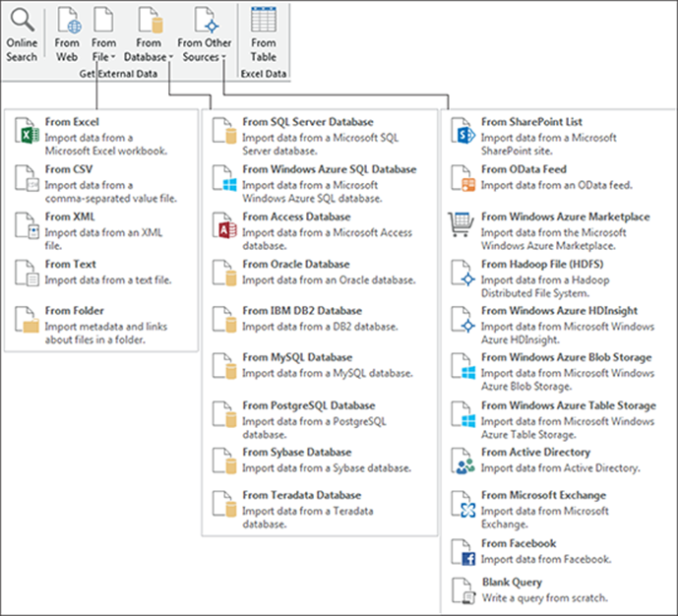The image size is (678, 616).
Task: Click the Azure Marketplace shopping cart icon
Action: 461,224
